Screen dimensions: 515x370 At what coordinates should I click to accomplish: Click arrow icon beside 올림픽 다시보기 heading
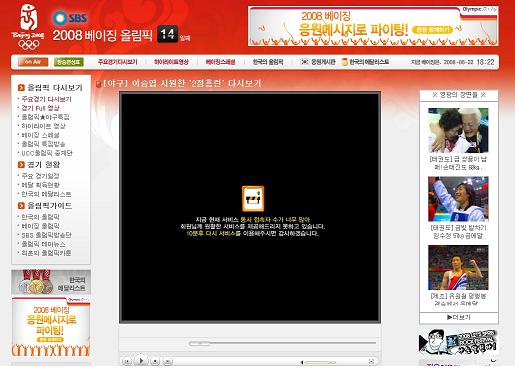(21, 88)
